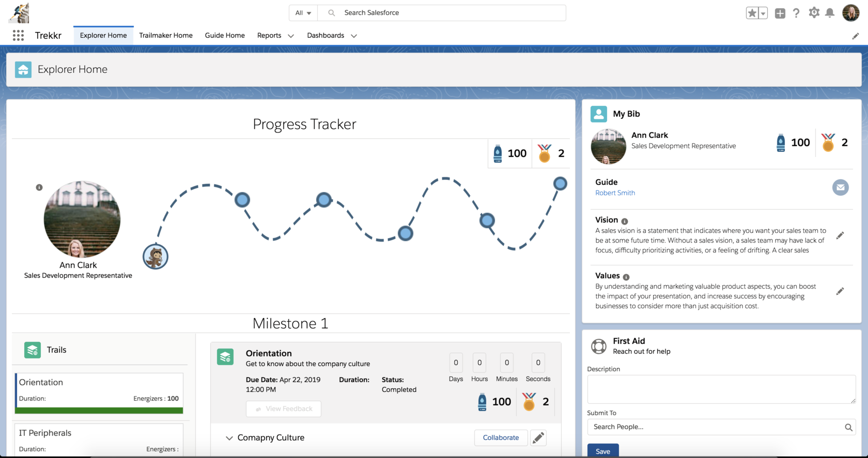The width and height of the screenshot is (868, 458).
Task: Click the Search People magnifier icon
Action: click(848, 427)
